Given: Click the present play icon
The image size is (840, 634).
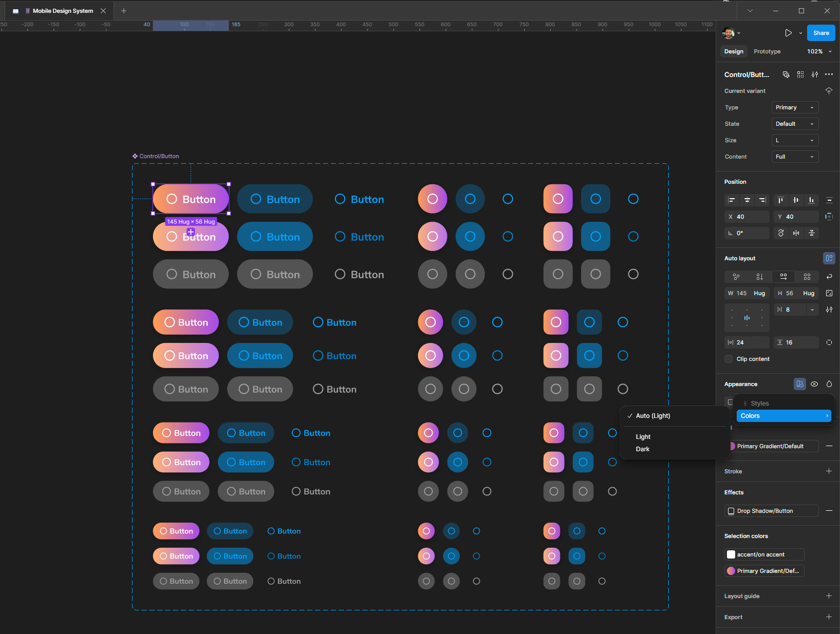Looking at the screenshot, I should tap(788, 33).
